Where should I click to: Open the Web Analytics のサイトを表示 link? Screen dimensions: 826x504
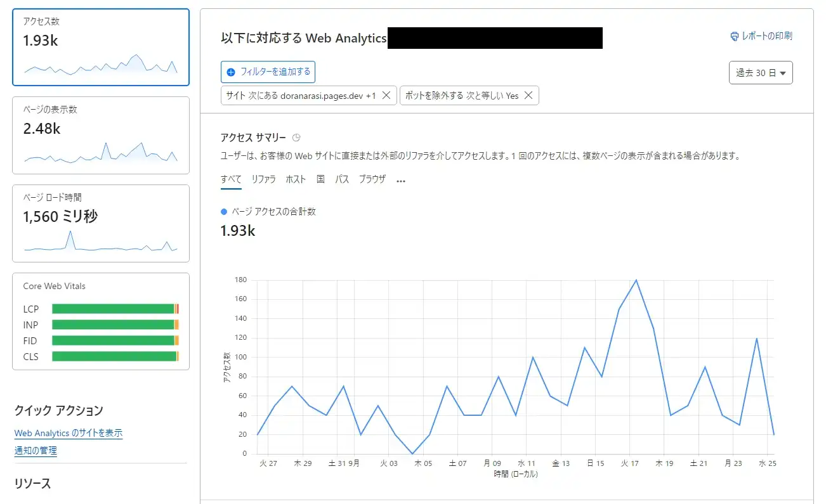pos(69,433)
